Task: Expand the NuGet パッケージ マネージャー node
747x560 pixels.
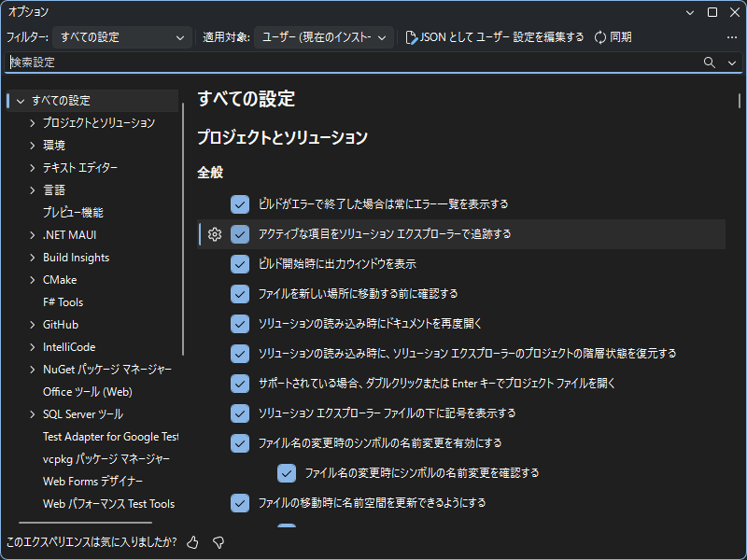Action: pyautogui.click(x=33, y=370)
